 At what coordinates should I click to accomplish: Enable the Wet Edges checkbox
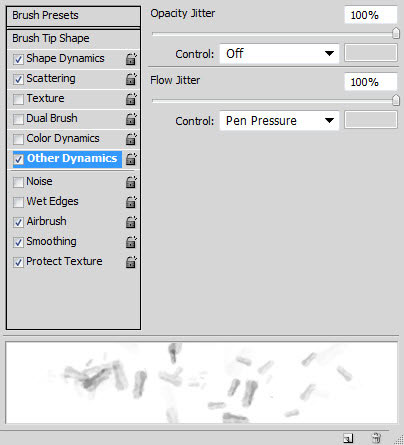point(18,202)
